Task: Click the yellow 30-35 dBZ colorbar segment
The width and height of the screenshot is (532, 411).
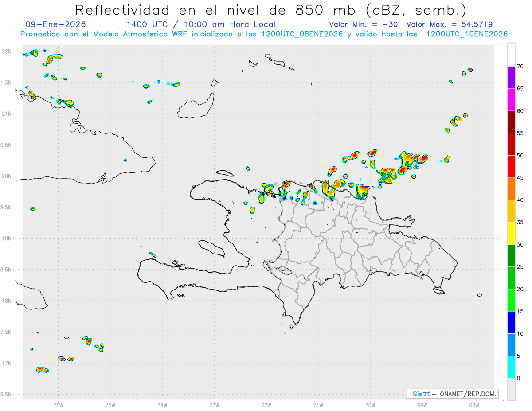Action: click(x=511, y=233)
